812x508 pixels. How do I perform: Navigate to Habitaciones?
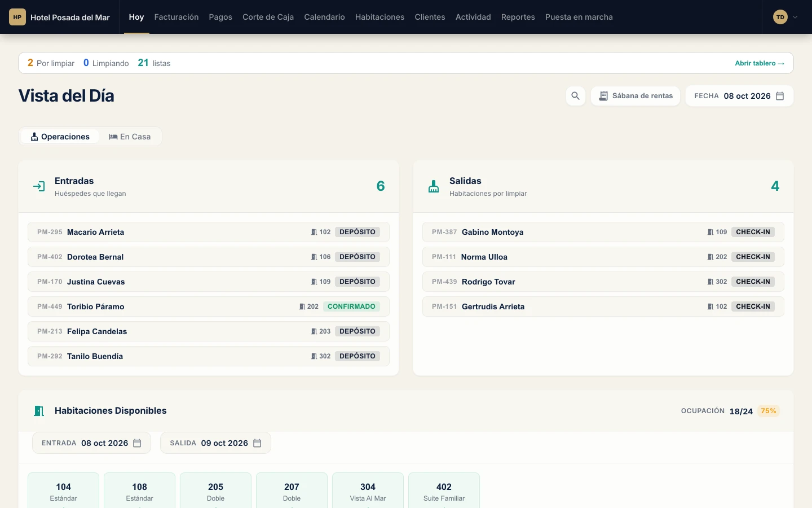tap(379, 17)
